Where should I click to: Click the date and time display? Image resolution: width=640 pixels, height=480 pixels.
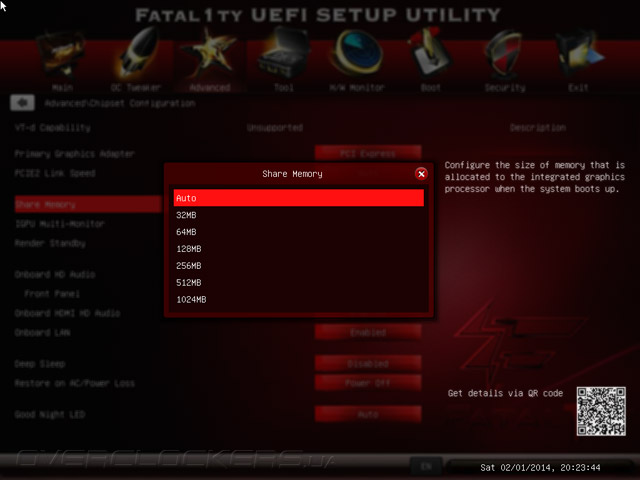pos(540,467)
